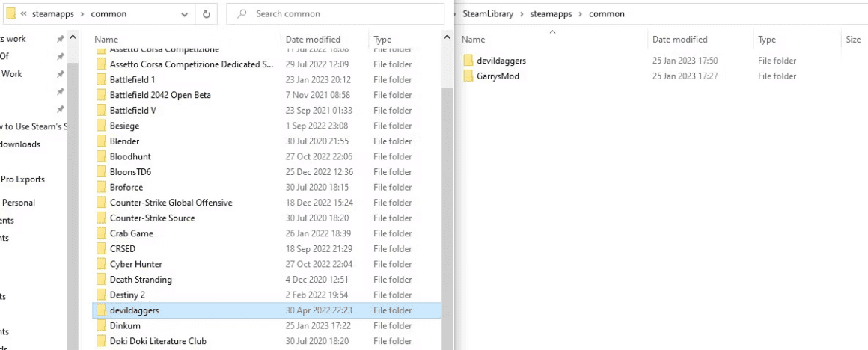
Task: Select the Cyber Hunter folder icon
Action: 101,264
